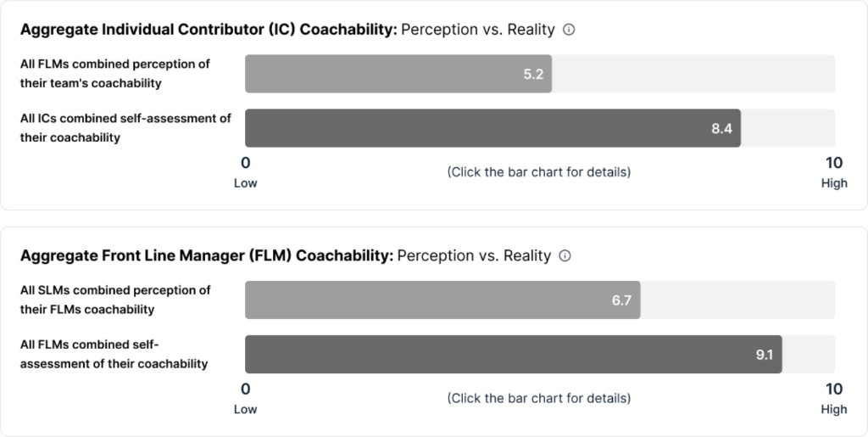The height and width of the screenshot is (437, 868).
Task: Select the Aggregate Front Line Manager (FLM) Coachability heading
Action: (x=207, y=256)
